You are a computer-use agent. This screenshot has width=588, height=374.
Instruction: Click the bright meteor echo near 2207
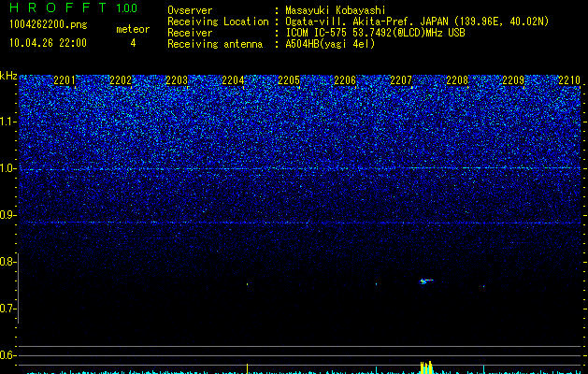point(425,281)
